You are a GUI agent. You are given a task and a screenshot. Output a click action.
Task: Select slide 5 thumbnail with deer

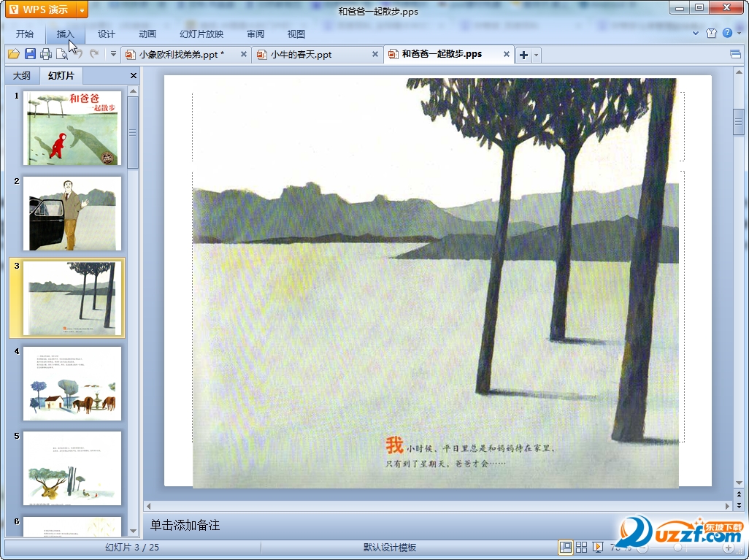pyautogui.click(x=72, y=468)
